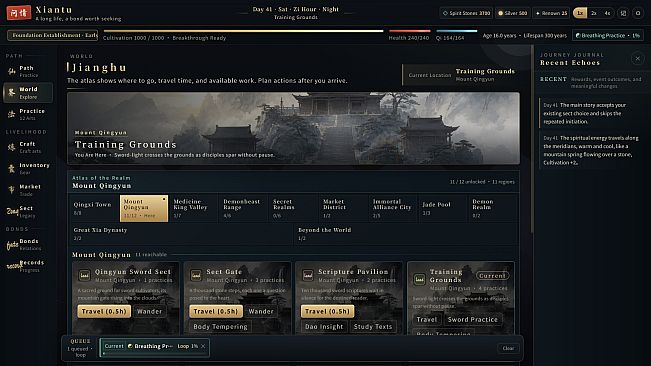Click the Silver coin currency indicator
The image size is (651, 366).
point(512,13)
